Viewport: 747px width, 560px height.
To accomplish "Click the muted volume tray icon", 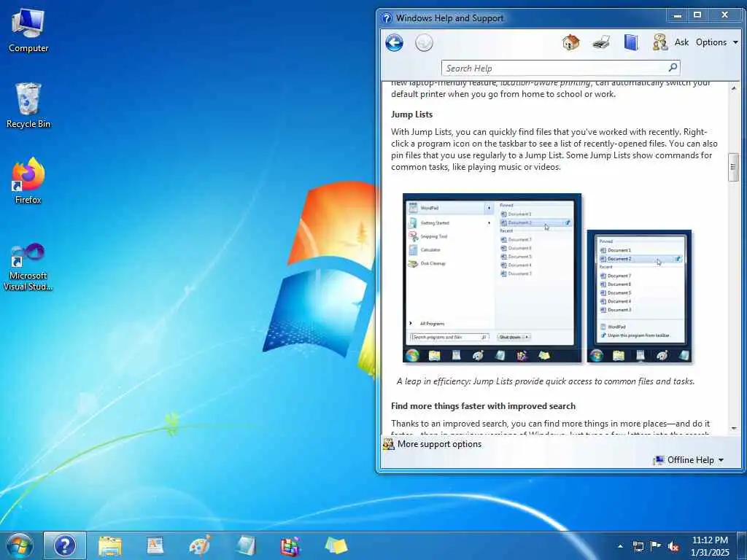I will pyautogui.click(x=673, y=547).
